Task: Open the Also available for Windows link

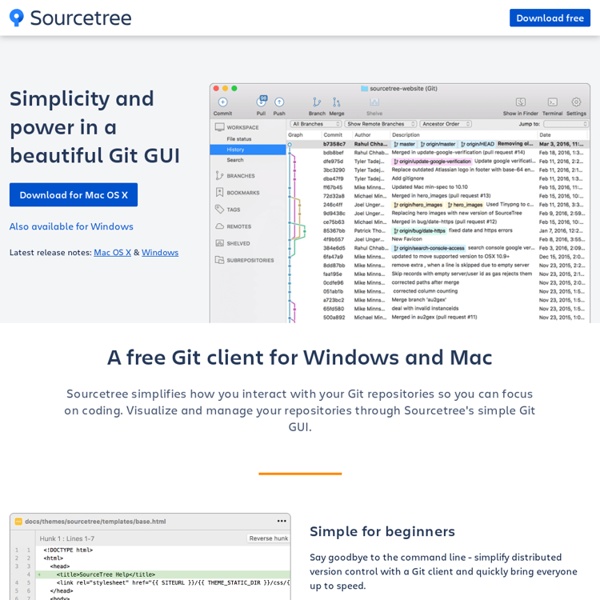Action: tap(71, 227)
